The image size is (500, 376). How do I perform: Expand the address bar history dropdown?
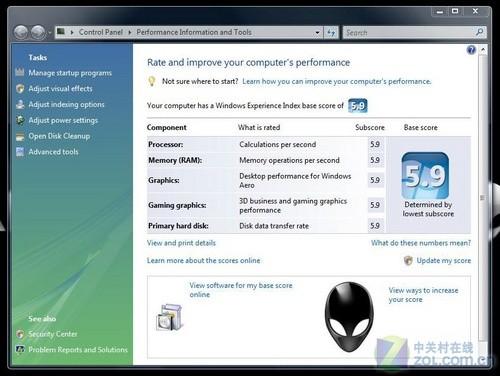(317, 33)
